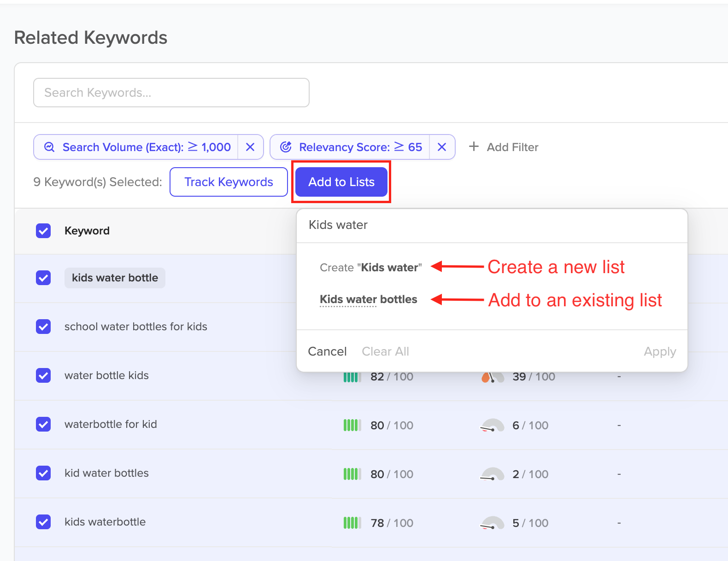Deselect the 'waterbottle for kid' checkbox
Image resolution: width=728 pixels, height=561 pixels.
43,424
